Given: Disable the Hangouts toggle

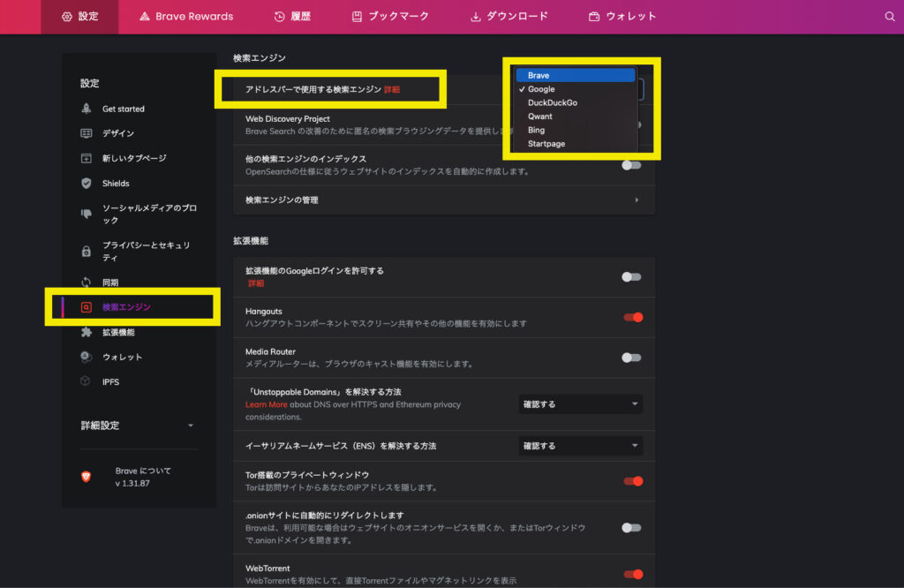Looking at the screenshot, I should [x=633, y=317].
